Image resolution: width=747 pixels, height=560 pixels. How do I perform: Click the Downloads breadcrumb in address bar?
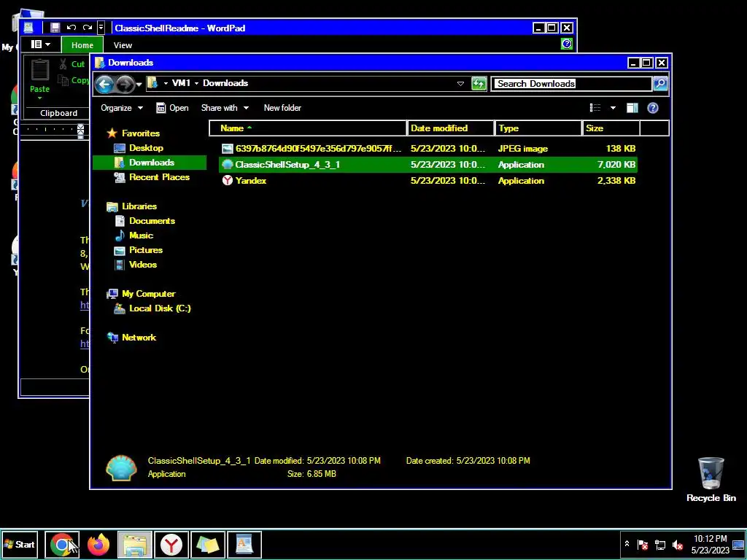(225, 83)
